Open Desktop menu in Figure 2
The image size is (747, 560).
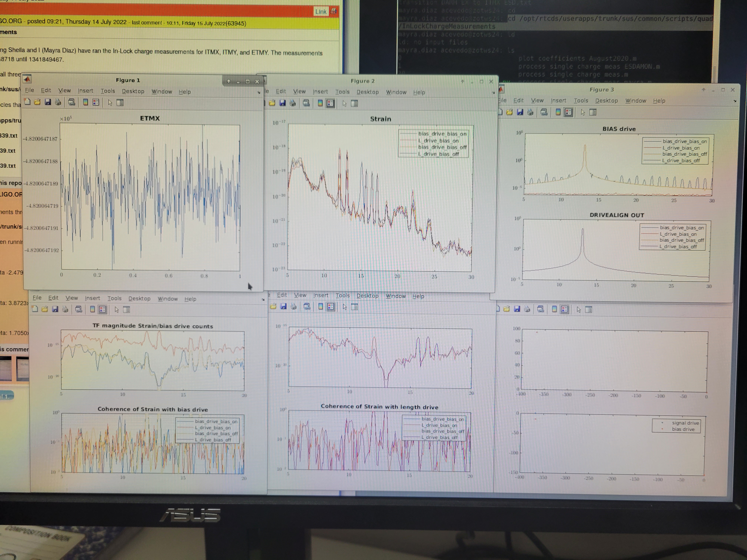click(x=368, y=92)
